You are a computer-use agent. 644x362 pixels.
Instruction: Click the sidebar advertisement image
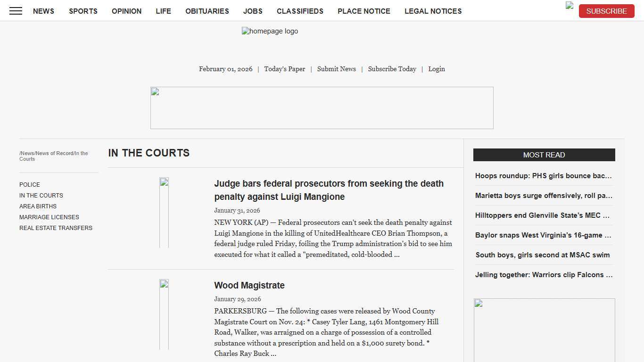[545, 330]
